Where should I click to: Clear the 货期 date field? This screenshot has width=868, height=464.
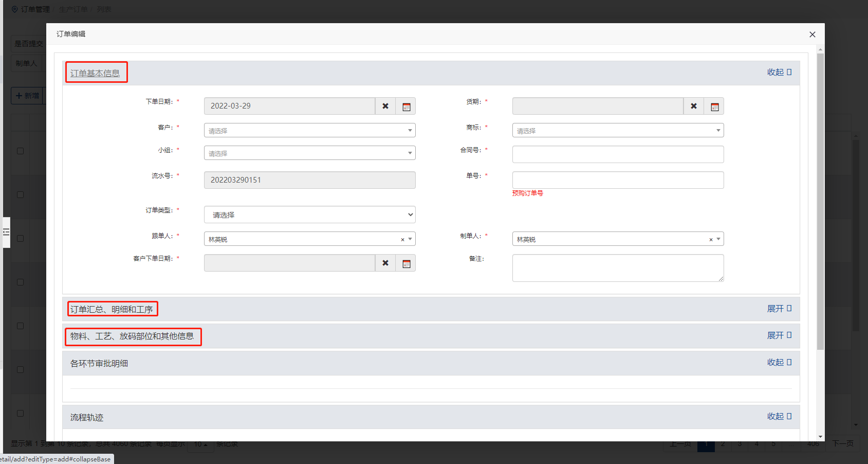point(694,106)
